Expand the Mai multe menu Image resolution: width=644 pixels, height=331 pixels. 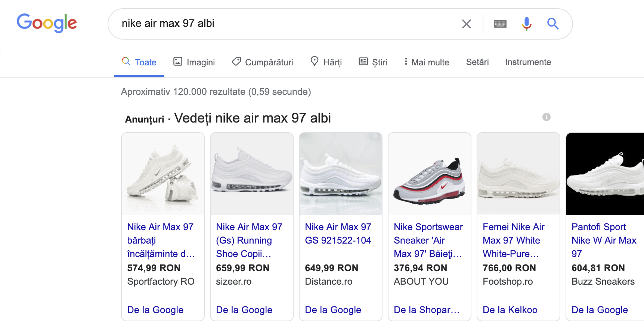(427, 62)
